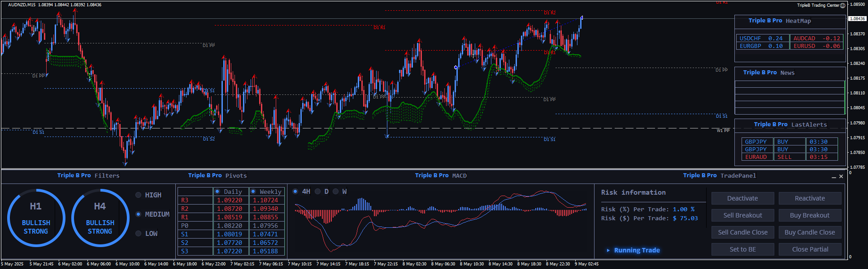Minimize the TradePanel with the dash icon
The height and width of the screenshot is (269, 868).
(834, 177)
